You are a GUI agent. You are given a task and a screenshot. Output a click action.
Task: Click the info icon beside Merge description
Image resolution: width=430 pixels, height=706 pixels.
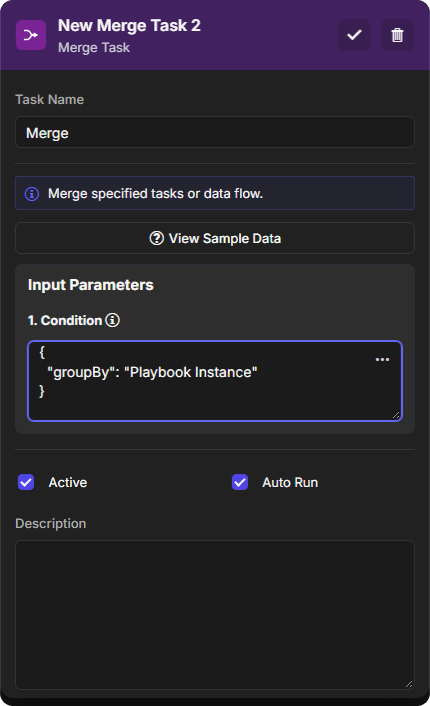pyautogui.click(x=32, y=194)
